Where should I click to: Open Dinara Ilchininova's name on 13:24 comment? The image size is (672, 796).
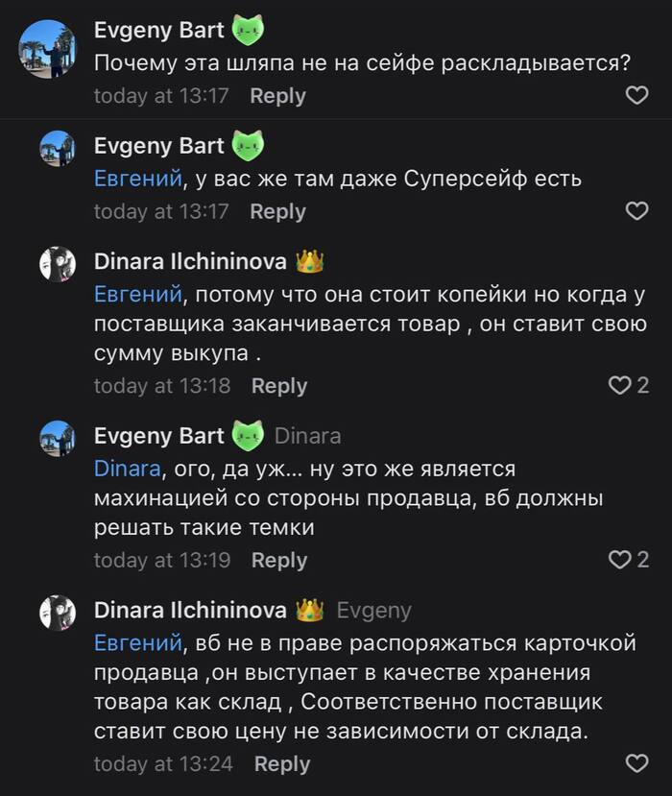point(190,611)
